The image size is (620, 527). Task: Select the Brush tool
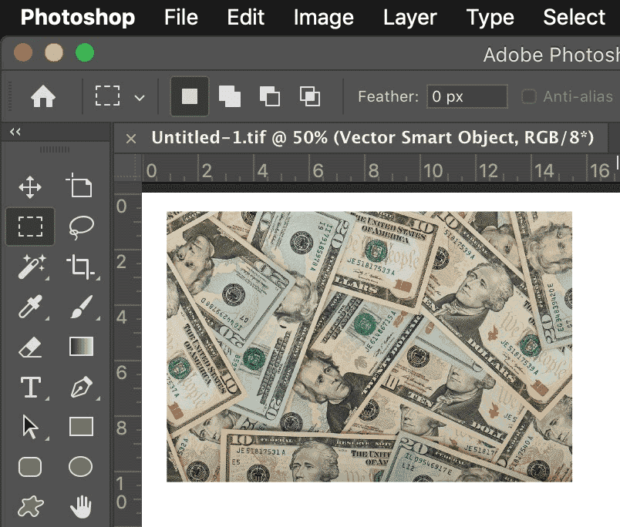pos(81,306)
